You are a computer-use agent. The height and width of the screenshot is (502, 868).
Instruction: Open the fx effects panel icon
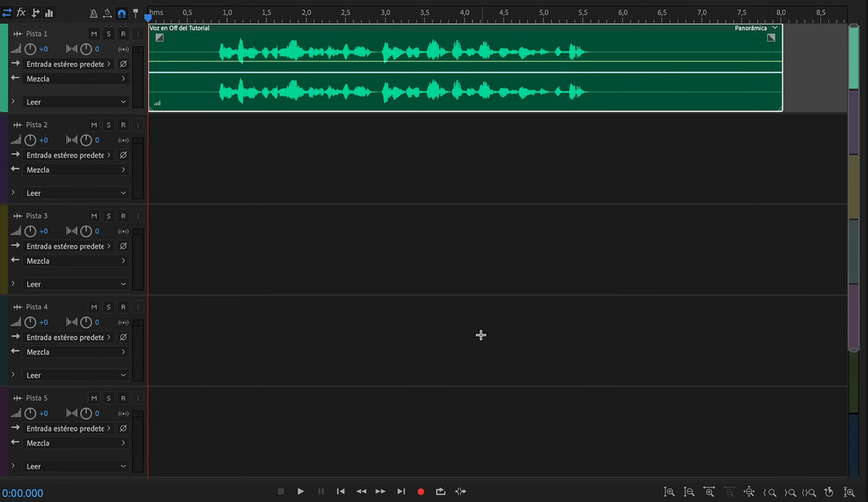tap(21, 12)
